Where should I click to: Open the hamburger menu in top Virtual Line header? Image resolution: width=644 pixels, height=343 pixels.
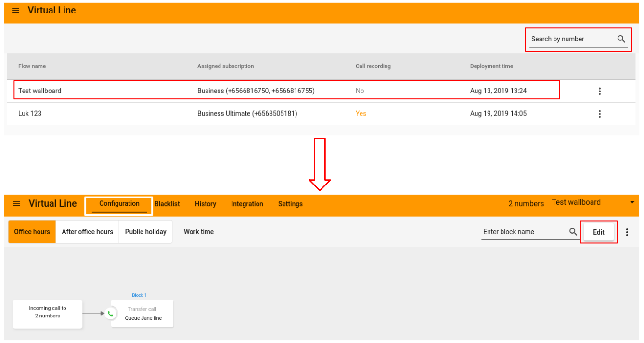coord(15,11)
